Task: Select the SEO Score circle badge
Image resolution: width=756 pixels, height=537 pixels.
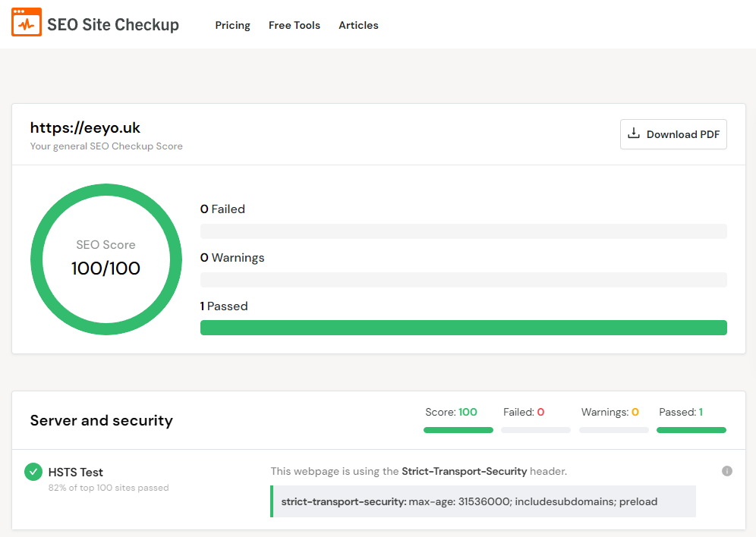Action: (x=106, y=259)
